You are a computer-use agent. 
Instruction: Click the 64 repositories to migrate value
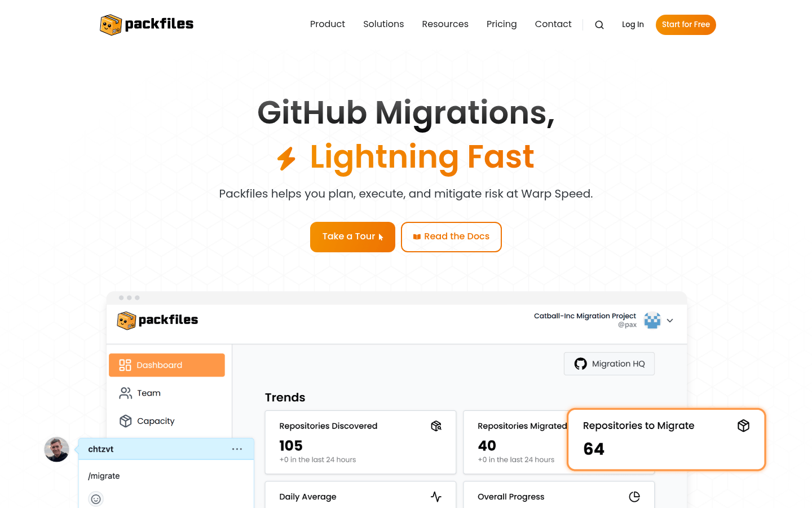tap(594, 449)
